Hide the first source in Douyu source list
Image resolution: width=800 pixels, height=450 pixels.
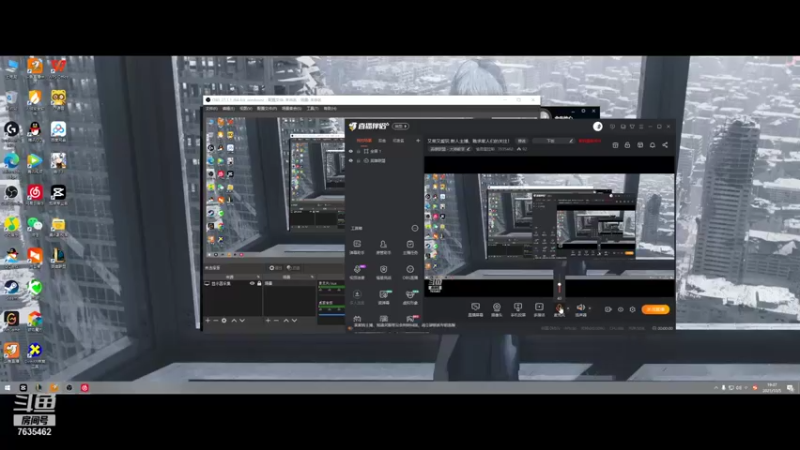[351, 151]
